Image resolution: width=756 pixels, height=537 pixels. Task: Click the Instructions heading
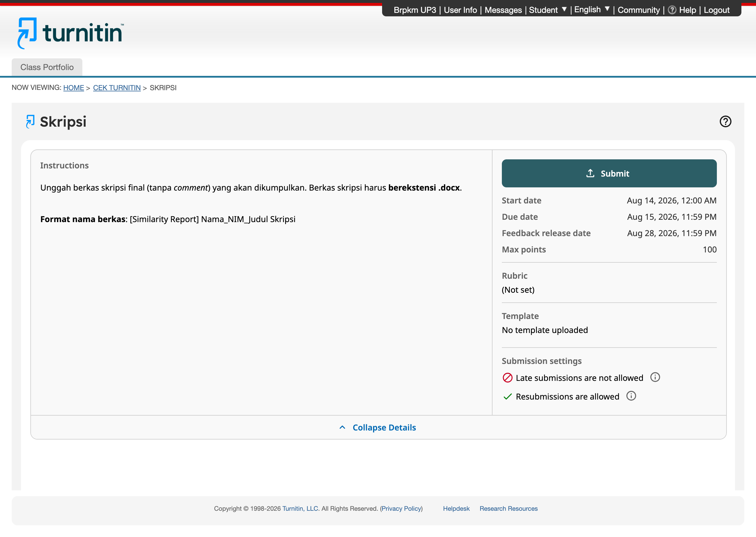pyautogui.click(x=65, y=165)
